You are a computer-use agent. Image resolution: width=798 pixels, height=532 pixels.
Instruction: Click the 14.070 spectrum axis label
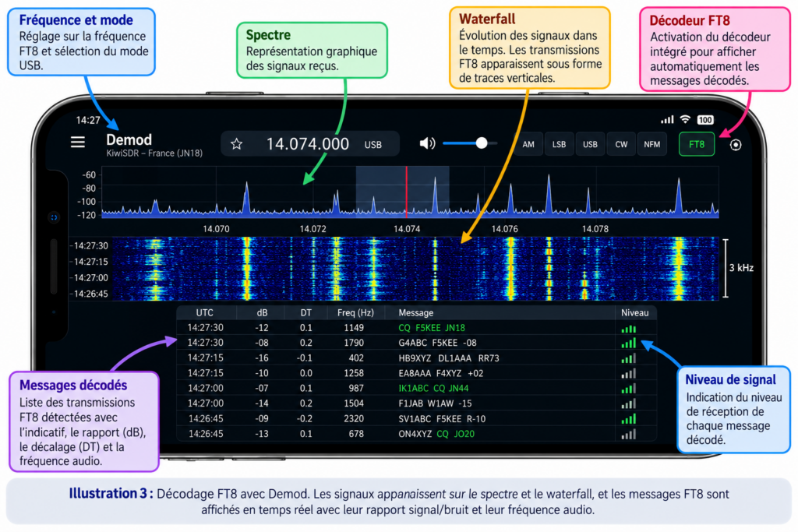pos(217,229)
